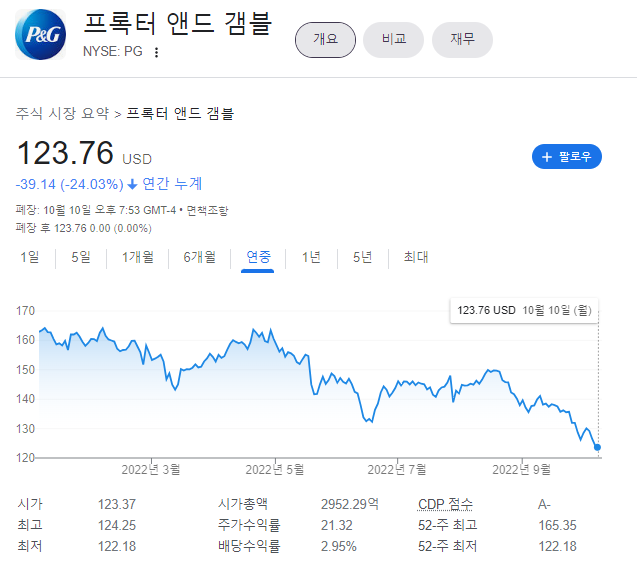Click the CDP 점수 label link
The width and height of the screenshot is (637, 566).
(x=445, y=504)
